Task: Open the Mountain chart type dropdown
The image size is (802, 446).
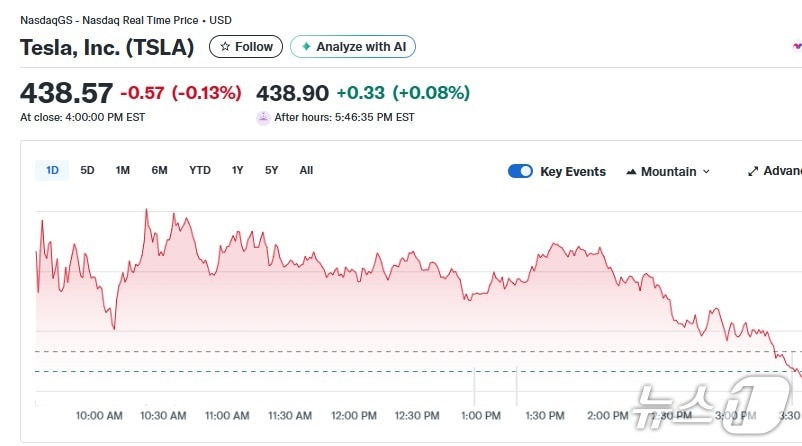Action: click(x=668, y=172)
